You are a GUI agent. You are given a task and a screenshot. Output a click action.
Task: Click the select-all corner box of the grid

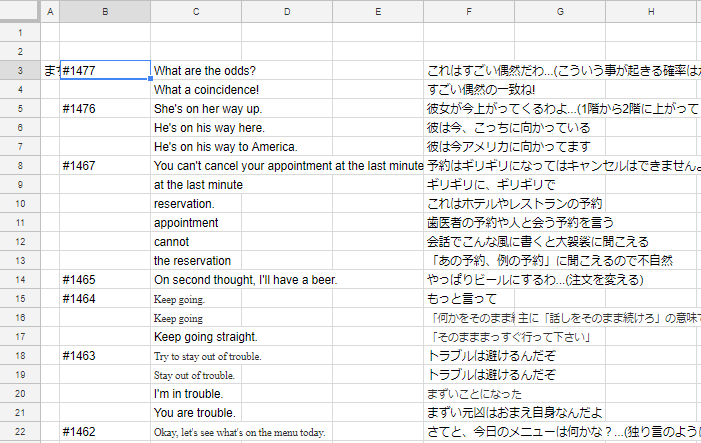20,11
